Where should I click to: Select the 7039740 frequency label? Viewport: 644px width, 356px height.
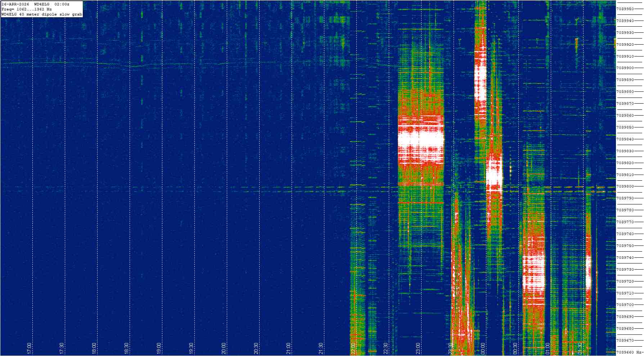coord(625,257)
